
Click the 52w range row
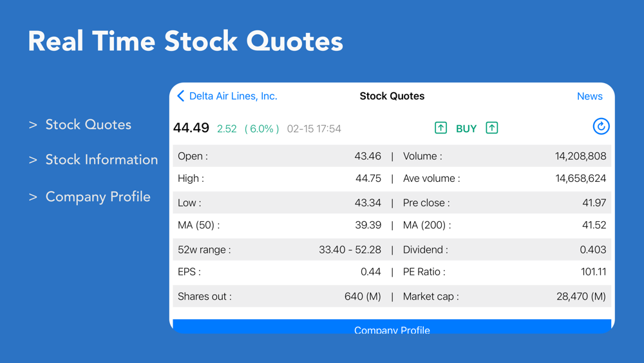pos(279,250)
